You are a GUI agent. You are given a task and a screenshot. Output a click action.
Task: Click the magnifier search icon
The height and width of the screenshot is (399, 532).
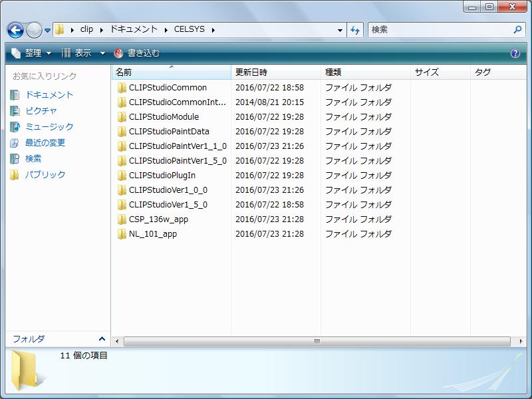(x=517, y=29)
